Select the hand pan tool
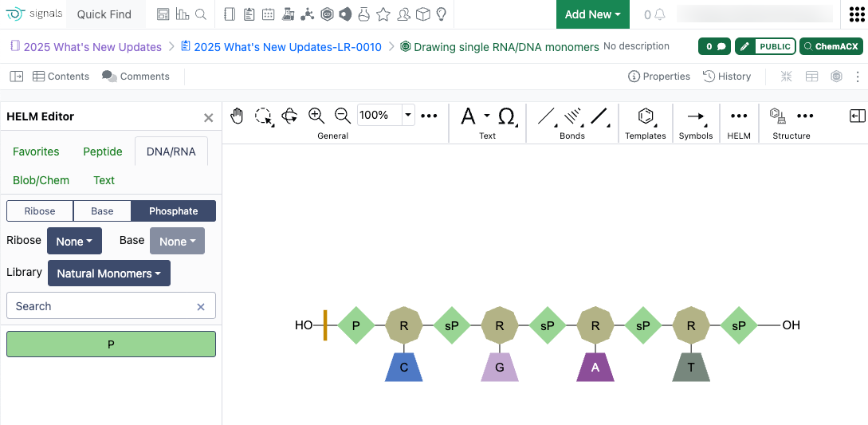This screenshot has width=868, height=425. tap(237, 116)
